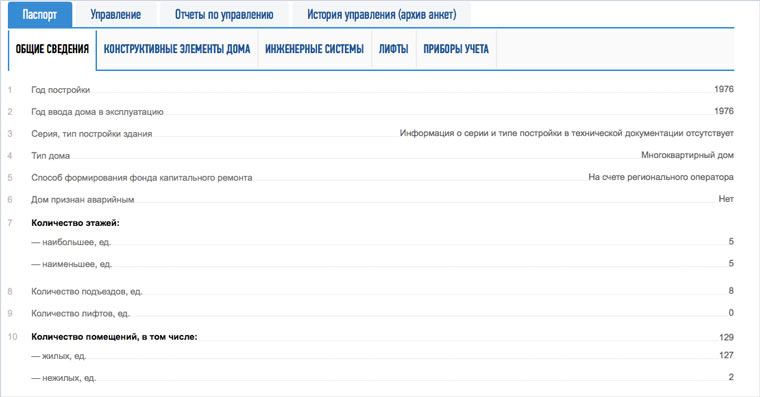The height and width of the screenshot is (397, 760).
Task: Switch to the Управление tab
Action: (115, 15)
